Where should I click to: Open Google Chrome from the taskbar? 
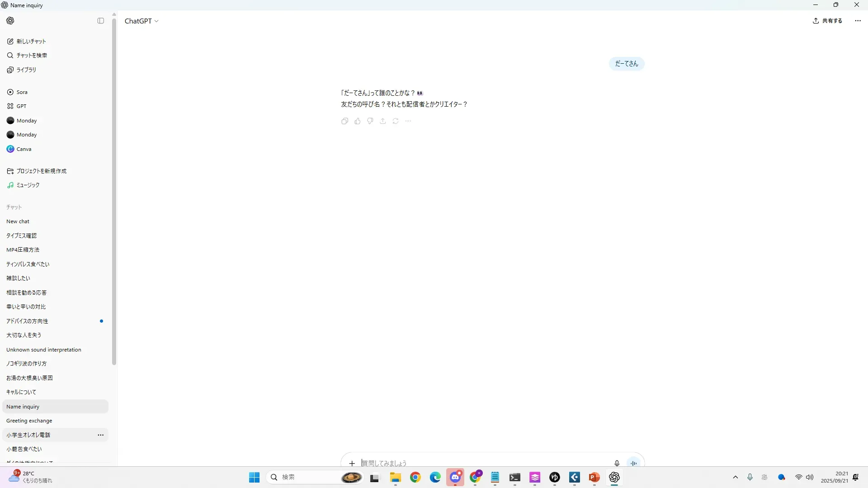point(415,478)
